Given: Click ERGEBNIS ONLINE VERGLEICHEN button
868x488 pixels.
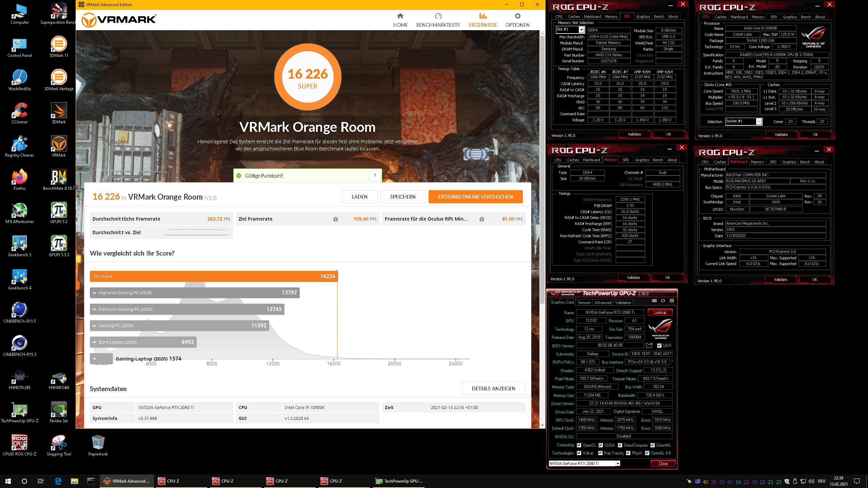Looking at the screenshot, I should tap(475, 197).
